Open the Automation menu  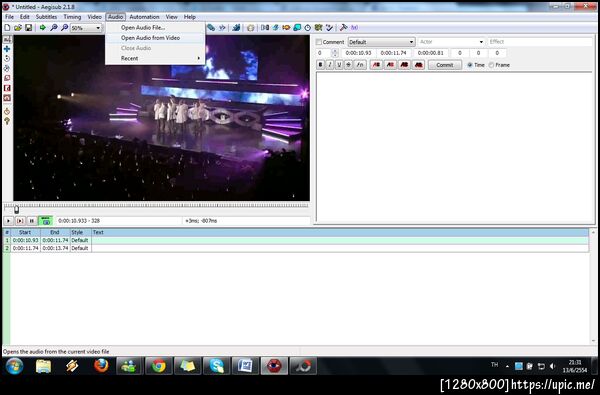pyautogui.click(x=144, y=17)
